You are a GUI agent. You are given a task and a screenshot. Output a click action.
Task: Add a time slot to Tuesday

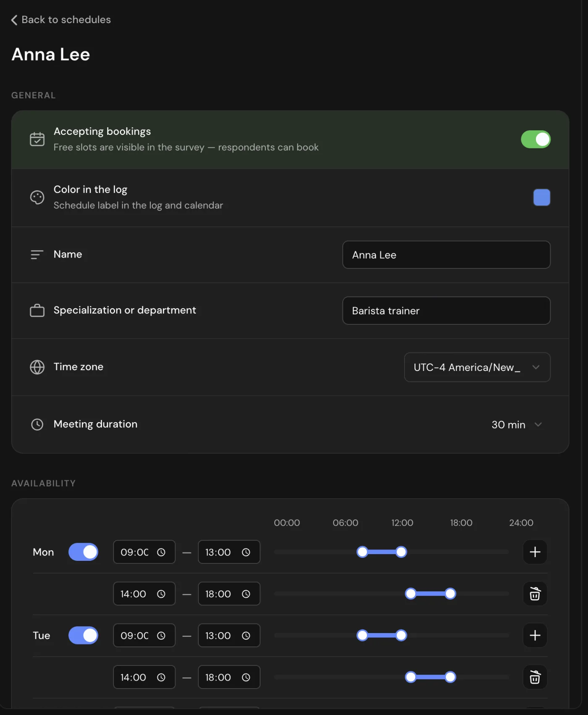point(535,635)
